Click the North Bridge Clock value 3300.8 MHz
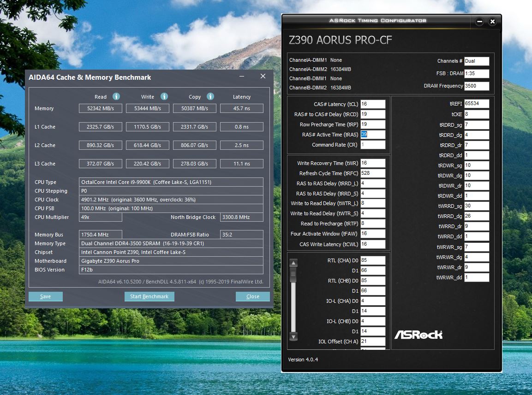This screenshot has height=395, width=532. 242,217
